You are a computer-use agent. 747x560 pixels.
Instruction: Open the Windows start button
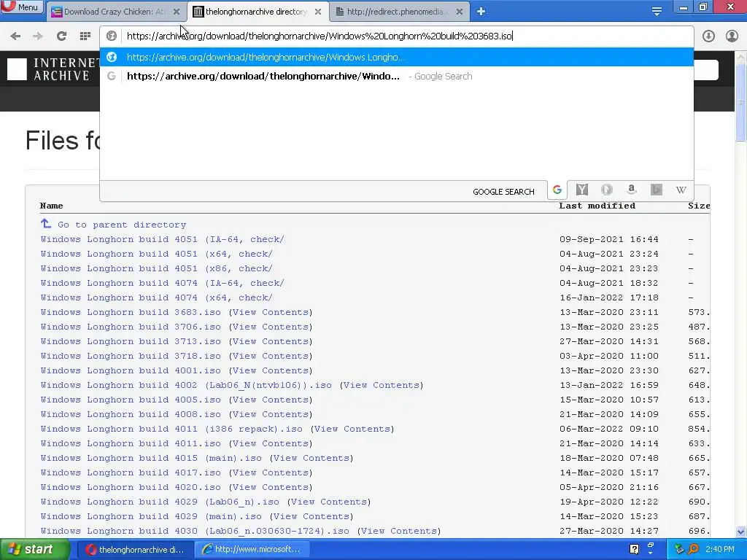tap(35, 550)
